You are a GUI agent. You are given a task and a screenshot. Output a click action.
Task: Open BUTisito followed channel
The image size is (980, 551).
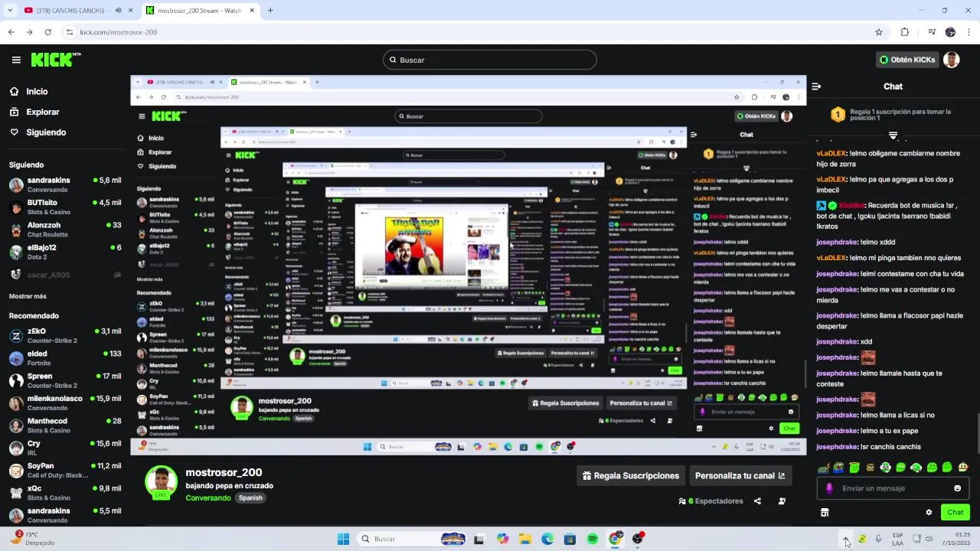(x=65, y=207)
